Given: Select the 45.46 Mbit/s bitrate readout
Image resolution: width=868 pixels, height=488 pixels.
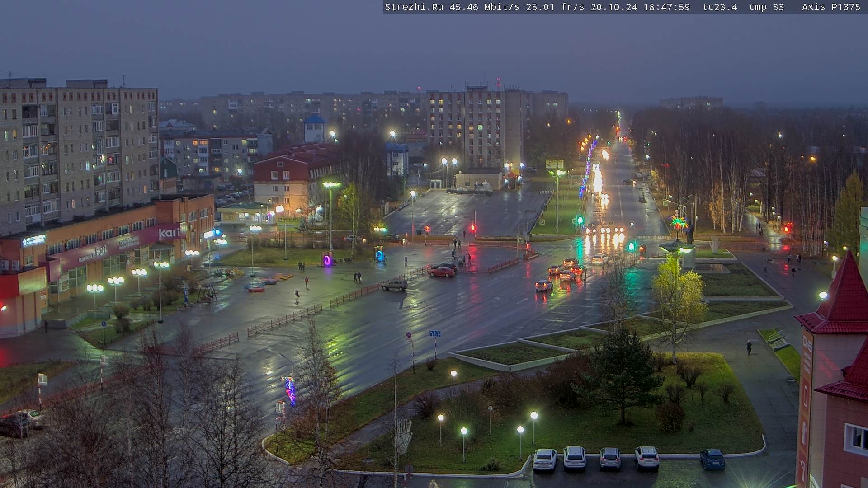Looking at the screenshot, I should pos(485,7).
